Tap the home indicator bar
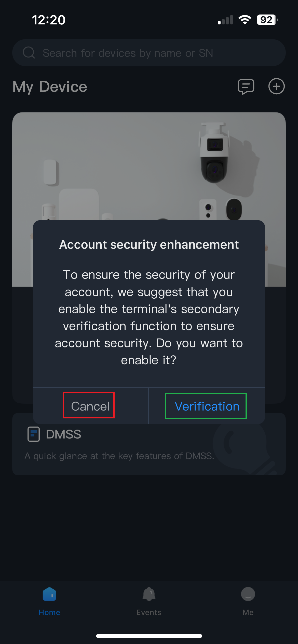This screenshot has height=644, width=298. click(x=149, y=636)
